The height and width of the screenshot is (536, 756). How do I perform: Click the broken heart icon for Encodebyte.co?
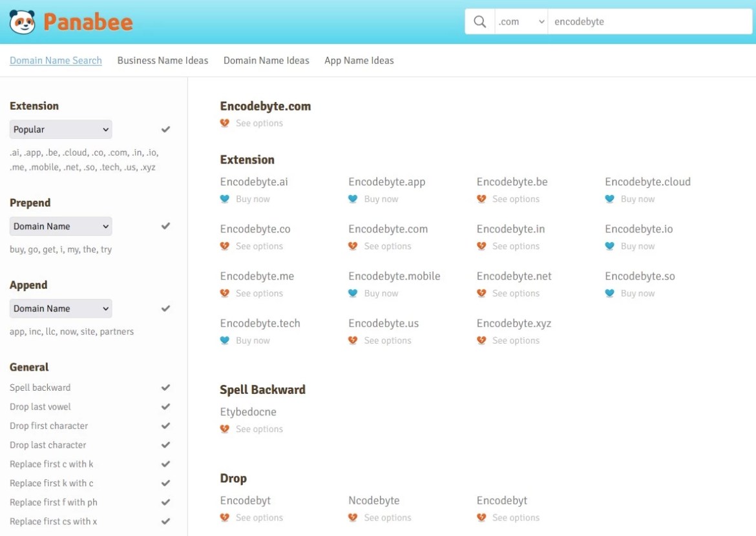[225, 246]
